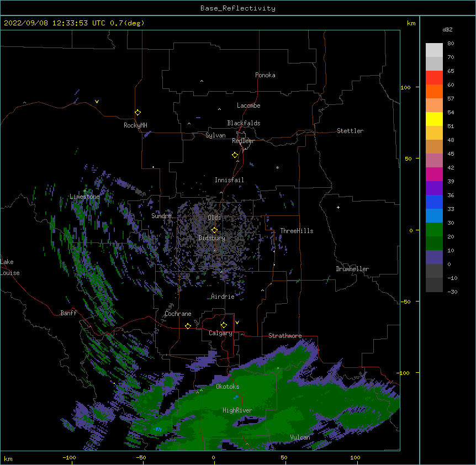Click the purple 10 dBZ legend swatch
The width and height of the screenshot is (476, 465).
click(x=434, y=257)
